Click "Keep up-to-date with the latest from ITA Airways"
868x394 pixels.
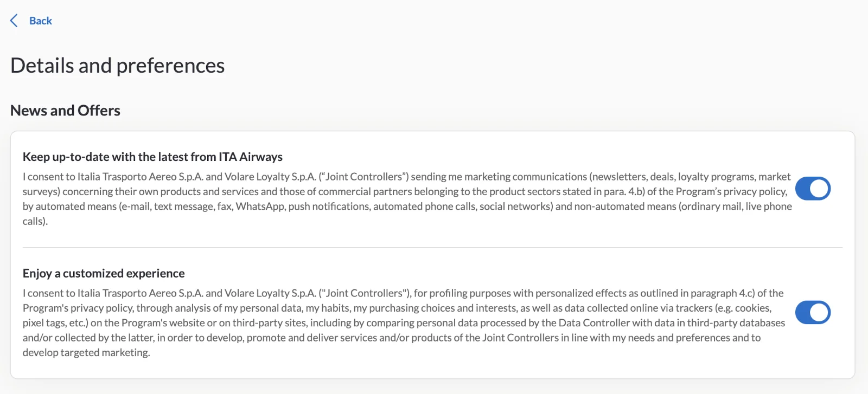(x=152, y=157)
